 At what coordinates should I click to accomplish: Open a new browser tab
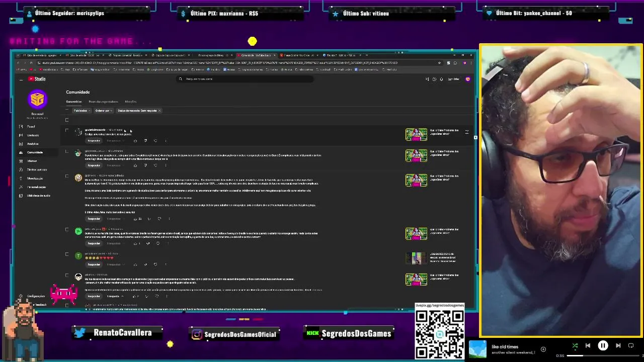pos(367,55)
